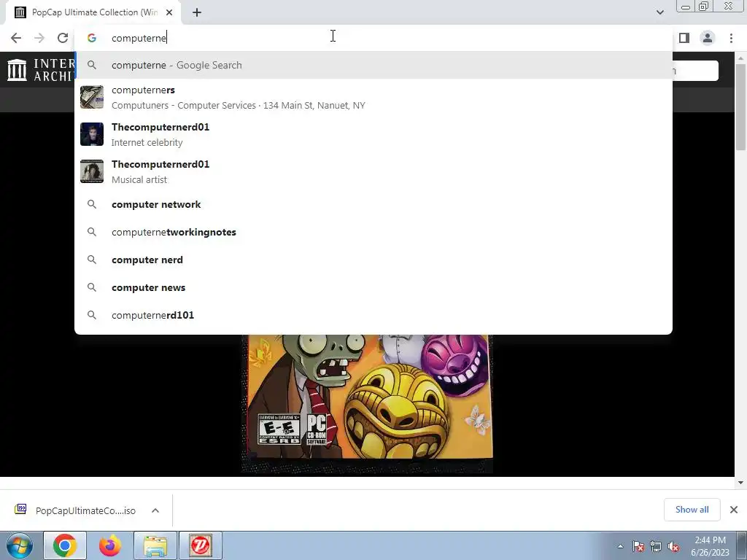Click the page vertical scrollbar thumb
747x560 pixels.
coord(740,107)
